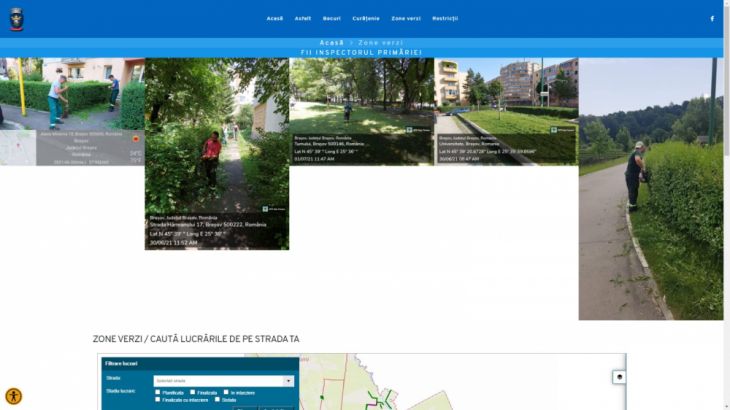Select Curățenie in the top navigation
The height and width of the screenshot is (410, 730).
(366, 18)
